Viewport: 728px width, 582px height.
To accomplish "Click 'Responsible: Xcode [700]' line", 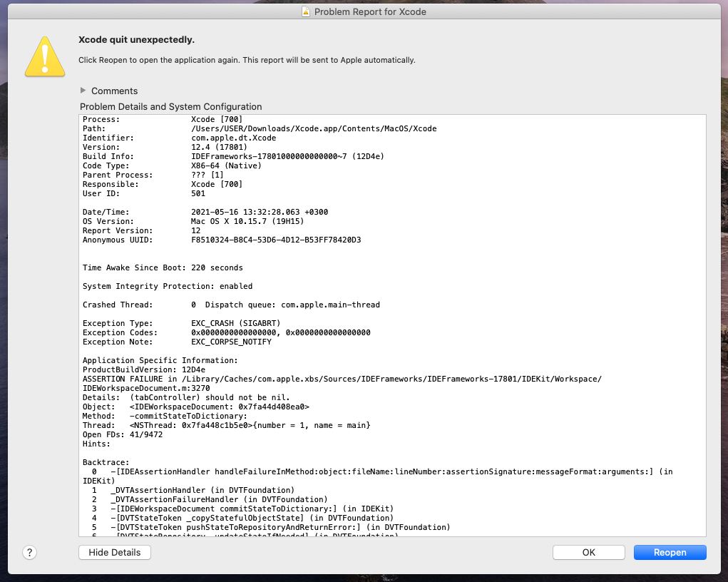I will click(163, 185).
